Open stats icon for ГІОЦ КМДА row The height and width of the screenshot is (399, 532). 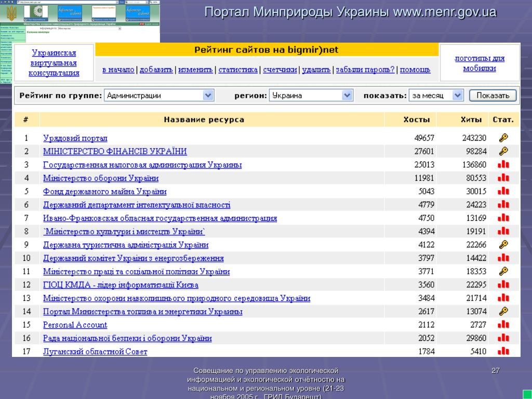[503, 284]
